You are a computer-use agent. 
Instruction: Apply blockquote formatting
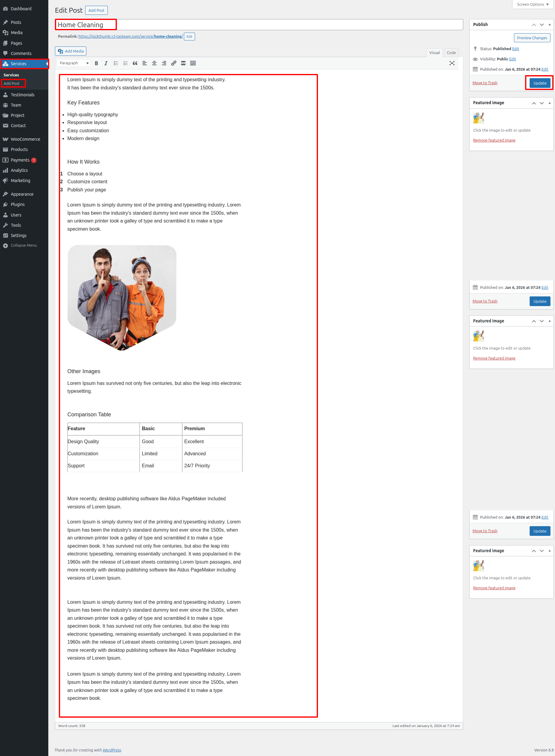135,63
